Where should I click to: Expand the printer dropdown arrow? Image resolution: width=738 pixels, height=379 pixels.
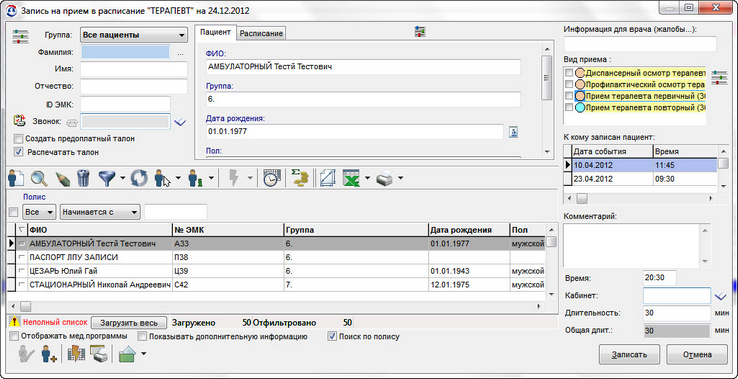[x=401, y=178]
